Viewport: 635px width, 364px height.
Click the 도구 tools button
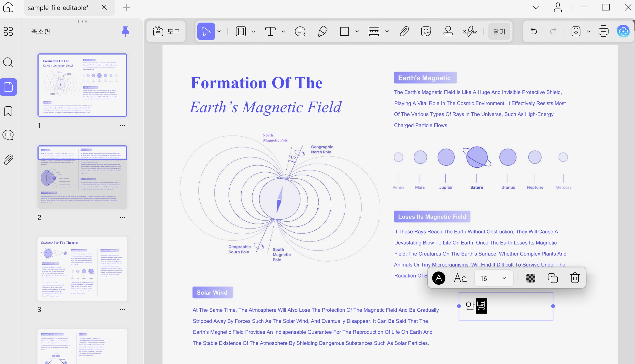point(166,31)
